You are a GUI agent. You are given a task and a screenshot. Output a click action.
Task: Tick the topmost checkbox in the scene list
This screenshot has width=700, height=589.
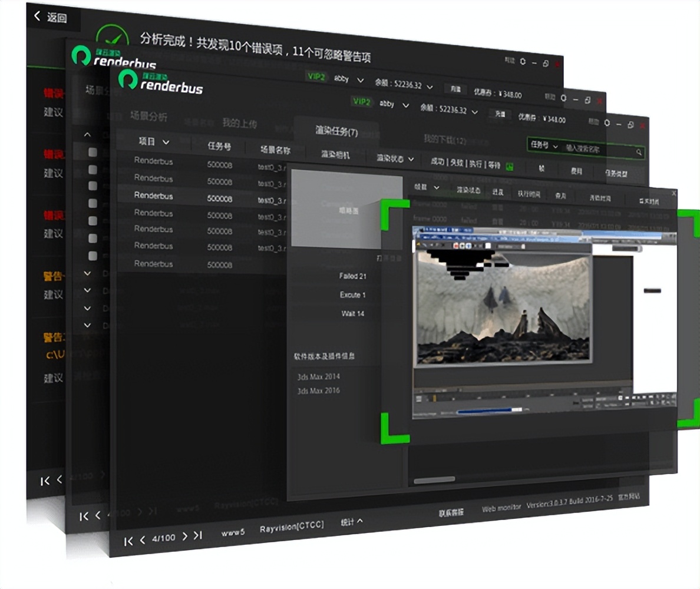pos(93,152)
